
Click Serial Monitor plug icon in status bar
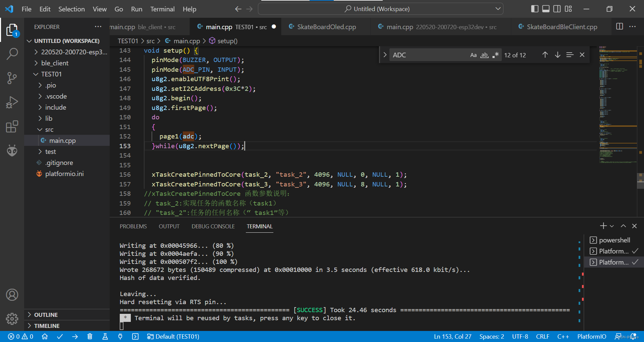click(120, 336)
